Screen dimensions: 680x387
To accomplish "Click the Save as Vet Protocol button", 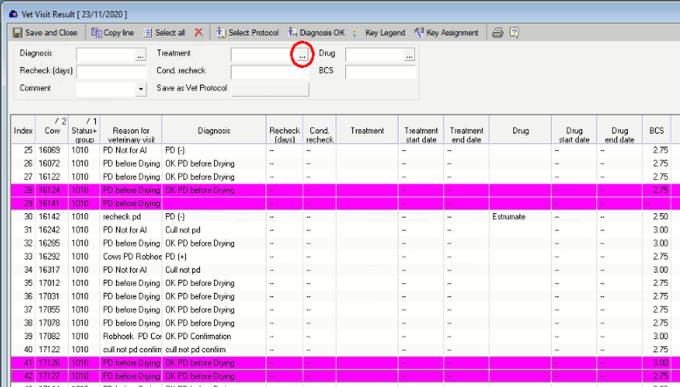I will click(270, 89).
